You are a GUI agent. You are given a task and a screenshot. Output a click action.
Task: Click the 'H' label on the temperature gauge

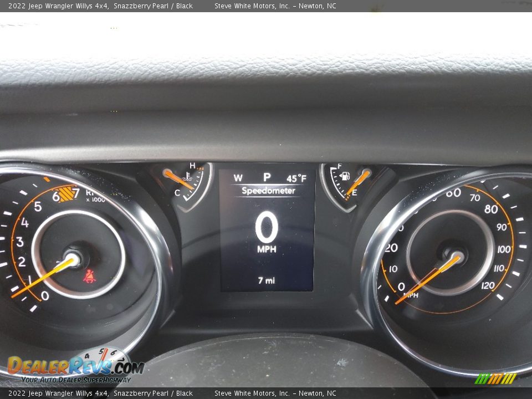coord(192,166)
